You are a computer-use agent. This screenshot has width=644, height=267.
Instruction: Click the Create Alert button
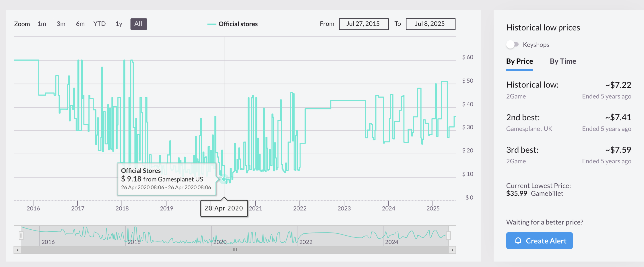click(x=539, y=241)
